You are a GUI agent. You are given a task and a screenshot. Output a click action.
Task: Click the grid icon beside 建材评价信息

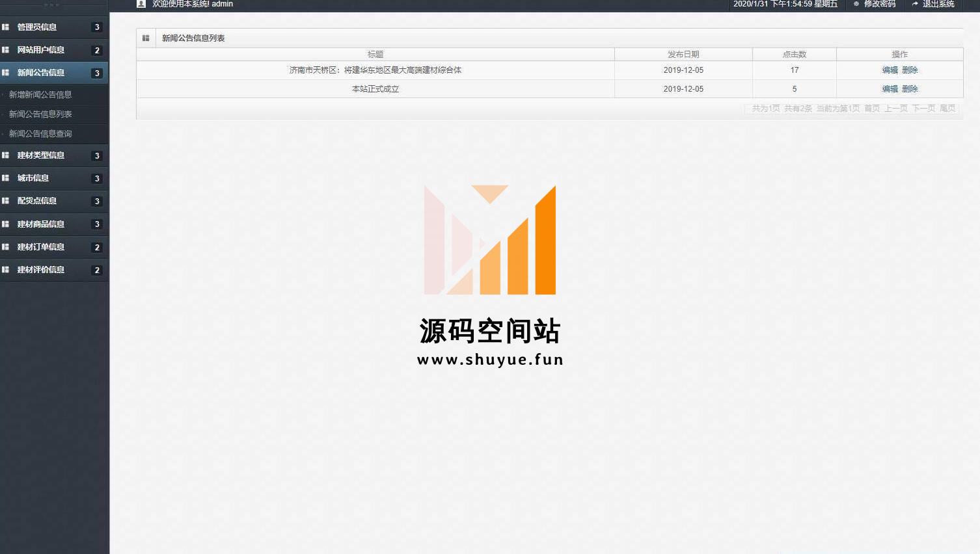click(x=6, y=270)
